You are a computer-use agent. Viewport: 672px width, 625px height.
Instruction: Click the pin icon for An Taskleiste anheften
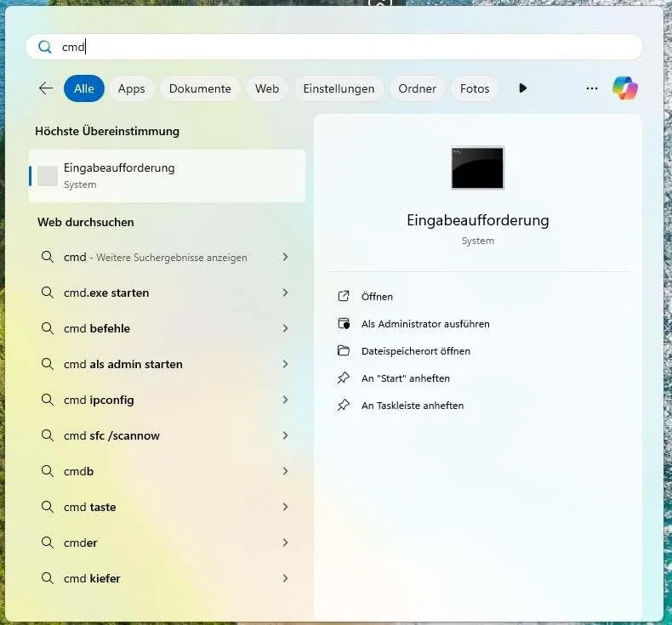click(x=344, y=406)
